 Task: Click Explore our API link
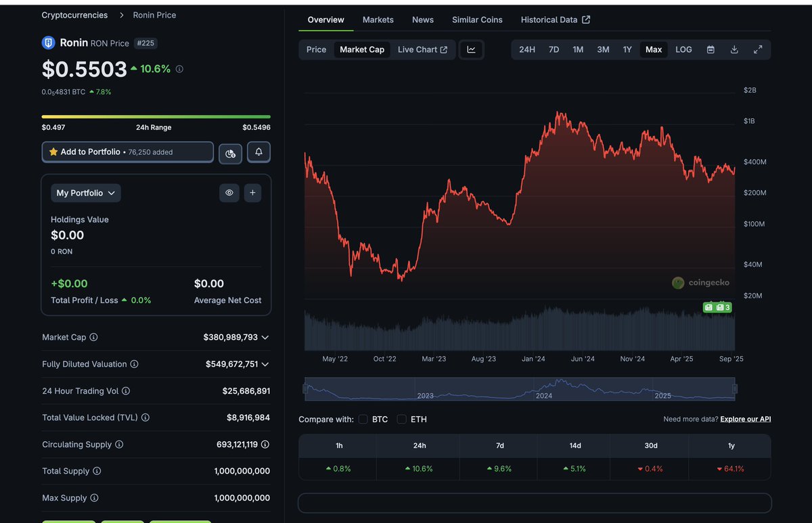746,419
